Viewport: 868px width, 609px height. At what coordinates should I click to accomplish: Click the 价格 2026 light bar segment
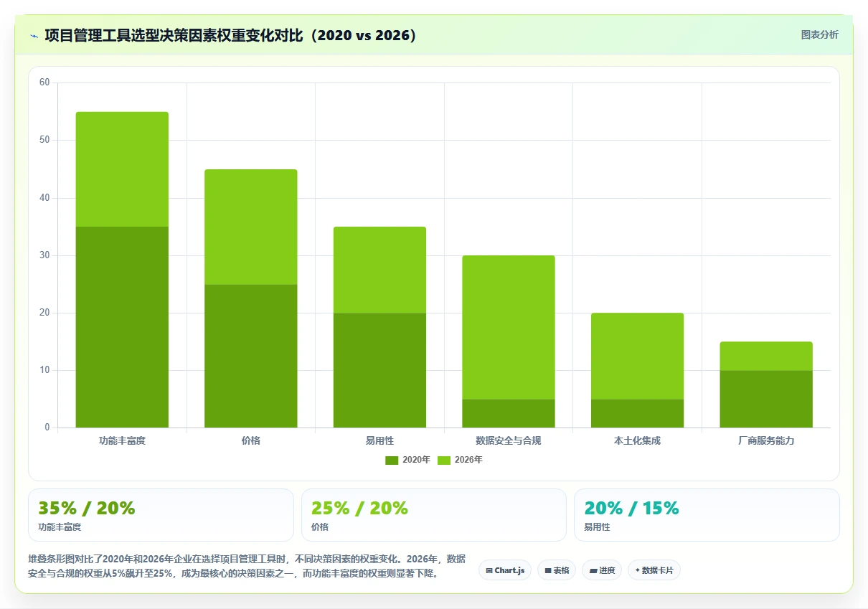251,227
